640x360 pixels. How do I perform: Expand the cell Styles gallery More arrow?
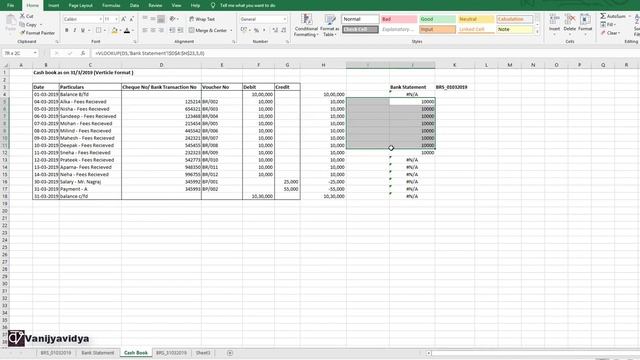coord(538,31)
